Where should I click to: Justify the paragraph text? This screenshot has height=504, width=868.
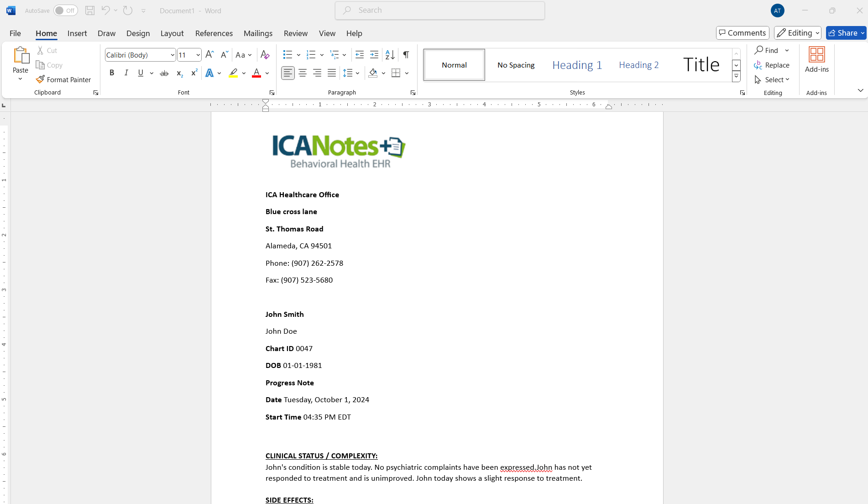click(332, 73)
